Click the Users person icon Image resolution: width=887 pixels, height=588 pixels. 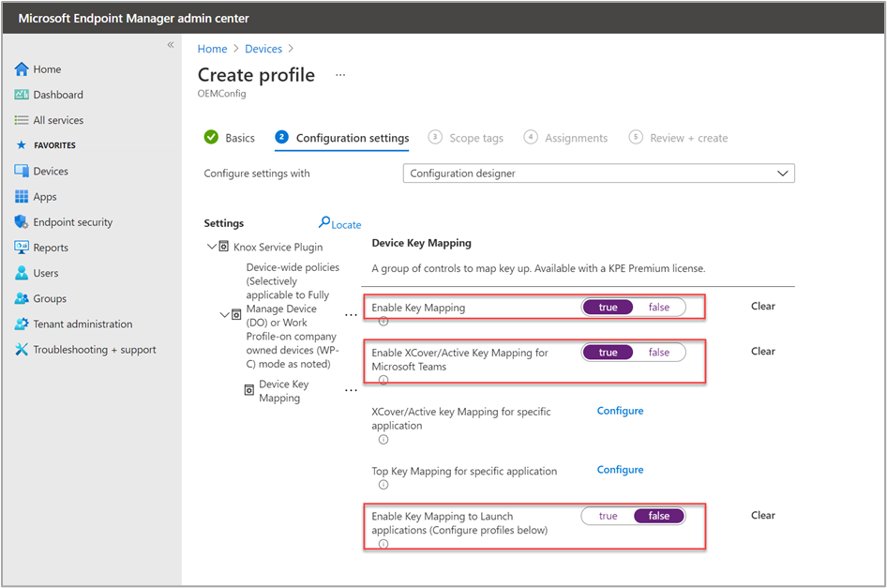(x=22, y=273)
